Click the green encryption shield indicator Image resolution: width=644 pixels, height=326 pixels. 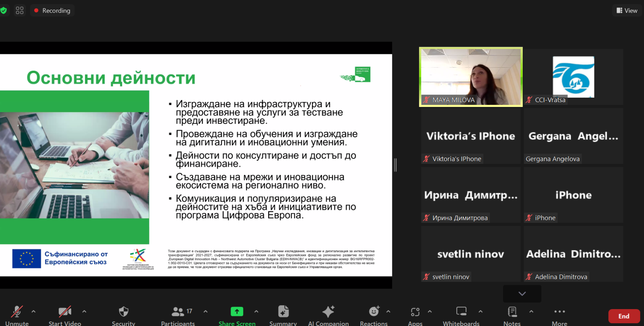[x=4, y=10]
